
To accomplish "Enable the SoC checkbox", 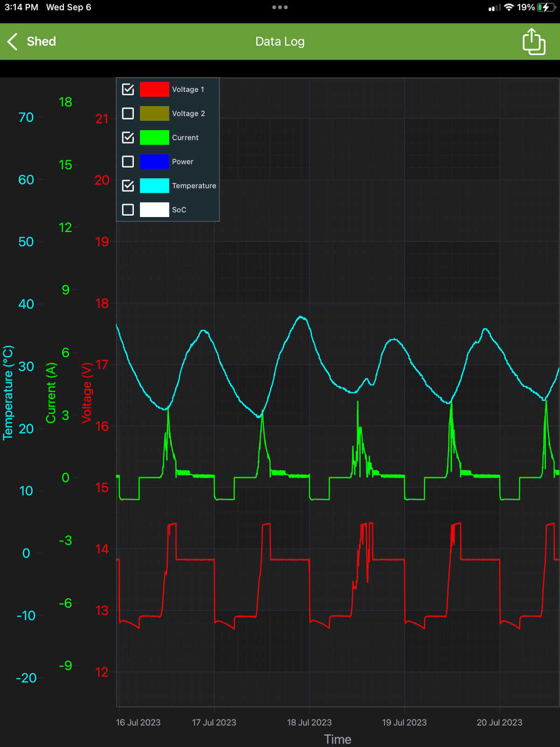I will (x=128, y=210).
